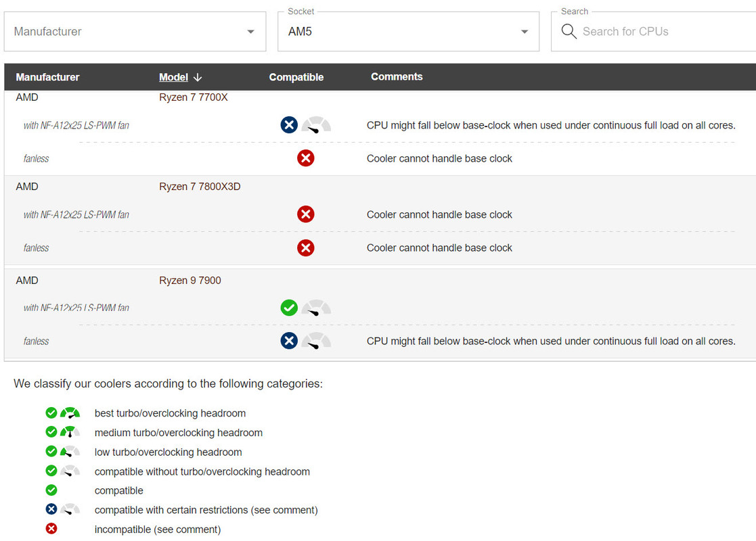The width and height of the screenshot is (756, 541).
Task: Click red X icon for 7700X fanless
Action: [x=306, y=158]
